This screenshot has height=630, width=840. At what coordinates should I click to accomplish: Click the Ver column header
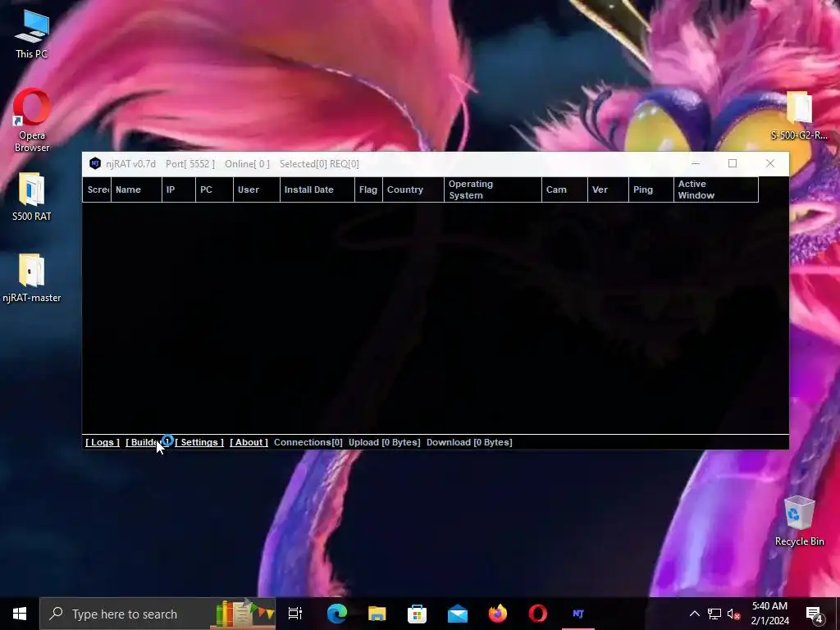point(608,189)
